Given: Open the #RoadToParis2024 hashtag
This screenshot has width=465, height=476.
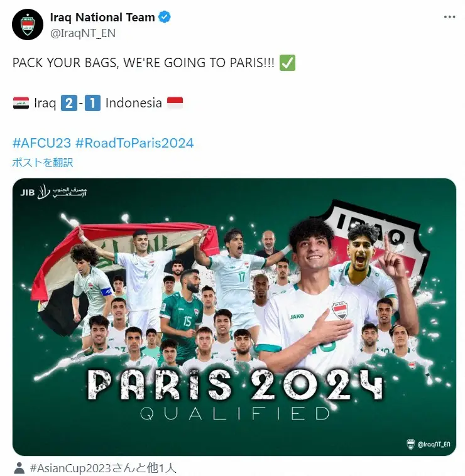Looking at the screenshot, I should (x=134, y=143).
